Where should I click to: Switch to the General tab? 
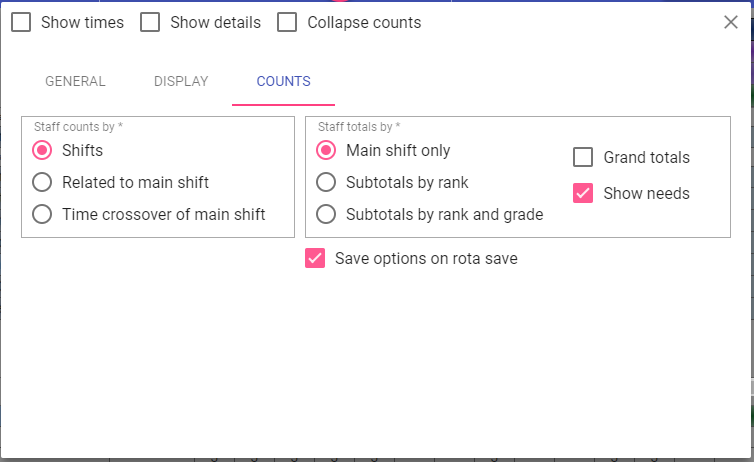pyautogui.click(x=75, y=82)
